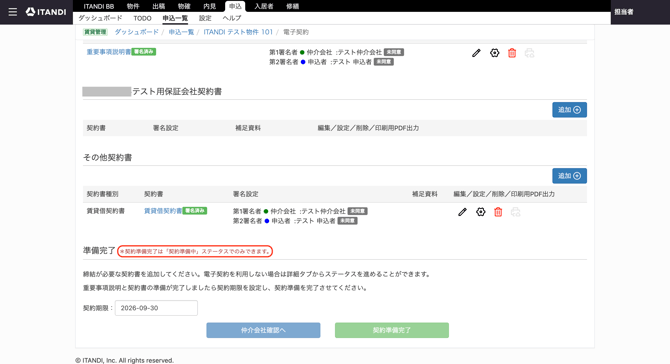Open the 賃貸借契約書 document link
670x364 pixels.
coord(163,211)
